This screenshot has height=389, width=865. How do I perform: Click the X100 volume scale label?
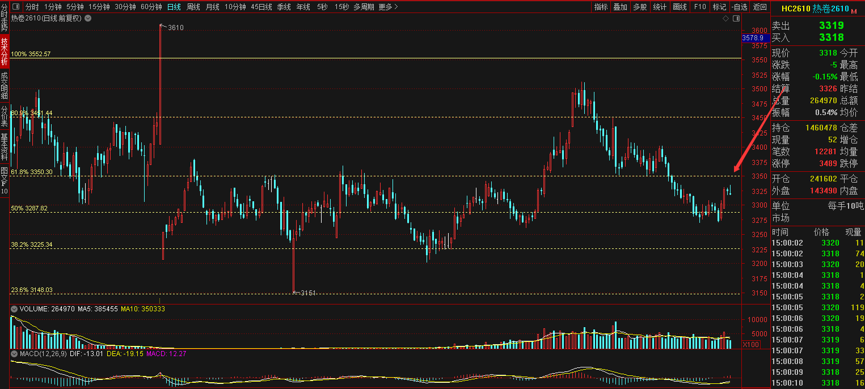750,344
